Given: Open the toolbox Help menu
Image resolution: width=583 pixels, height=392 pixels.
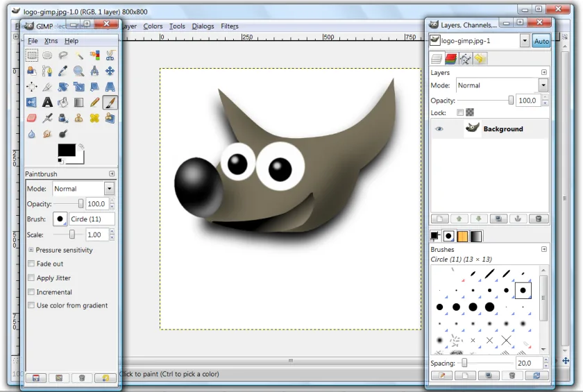Looking at the screenshot, I should [71, 41].
